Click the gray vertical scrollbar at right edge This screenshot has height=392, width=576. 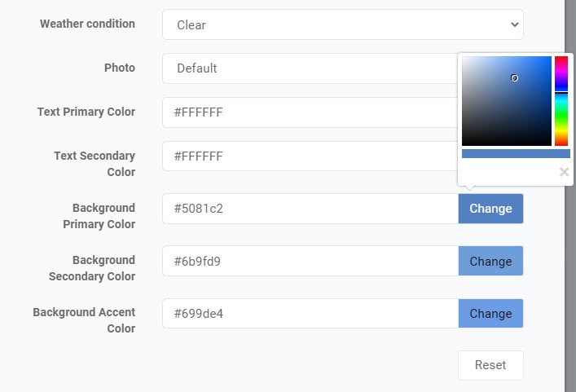[x=570, y=196]
